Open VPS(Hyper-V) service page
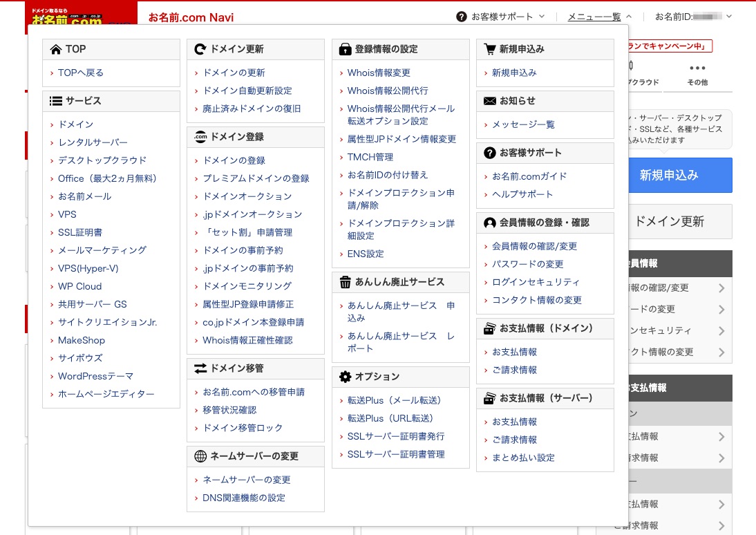The image size is (756, 535). (88, 268)
